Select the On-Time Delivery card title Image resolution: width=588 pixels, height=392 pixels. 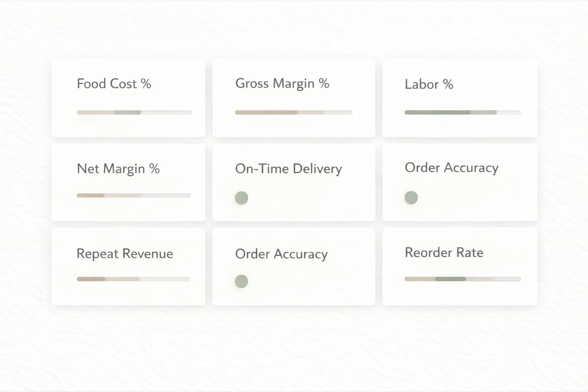coord(288,168)
